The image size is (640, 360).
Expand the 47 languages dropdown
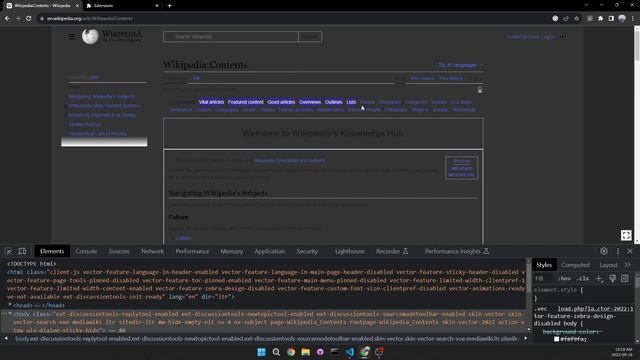click(x=461, y=65)
